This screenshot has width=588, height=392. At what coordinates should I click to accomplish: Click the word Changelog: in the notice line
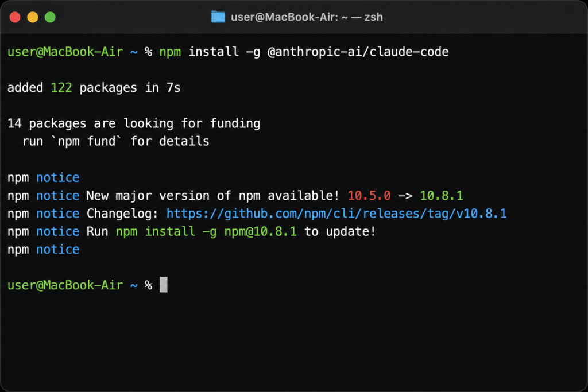click(x=123, y=214)
